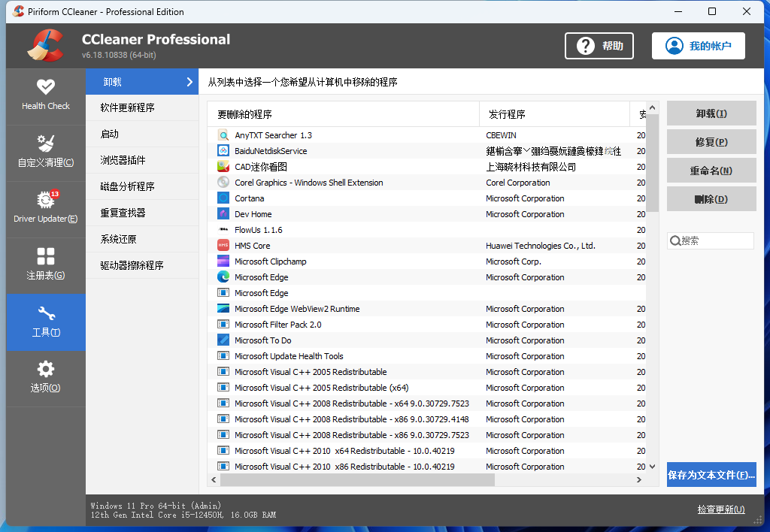Select the 自定义清理 brush icon
The image size is (770, 532).
click(46, 144)
